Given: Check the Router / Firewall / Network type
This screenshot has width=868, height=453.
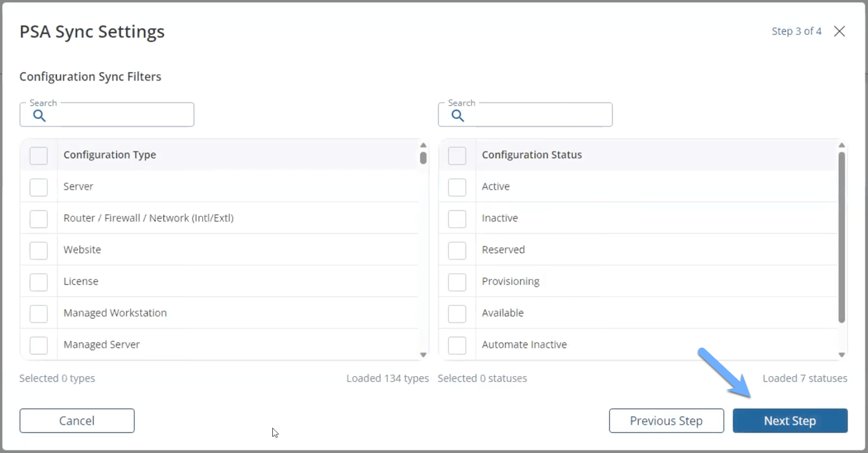Looking at the screenshot, I should [x=38, y=219].
